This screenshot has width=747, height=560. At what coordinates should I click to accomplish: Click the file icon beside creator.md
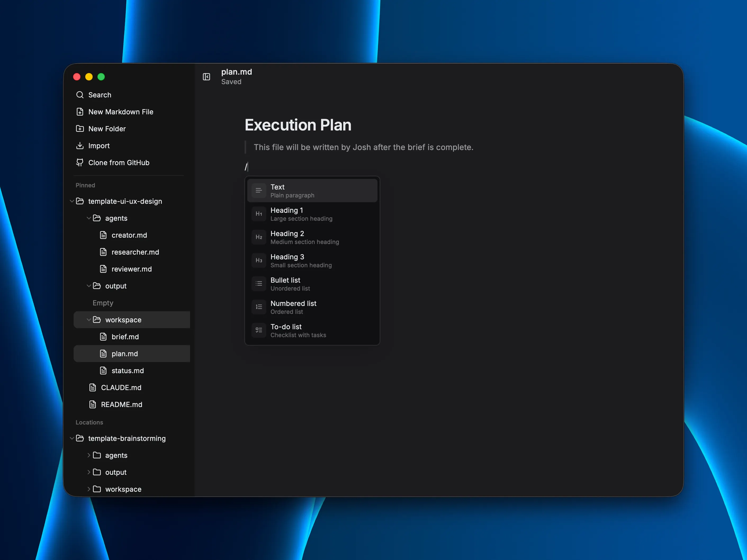[x=103, y=235]
